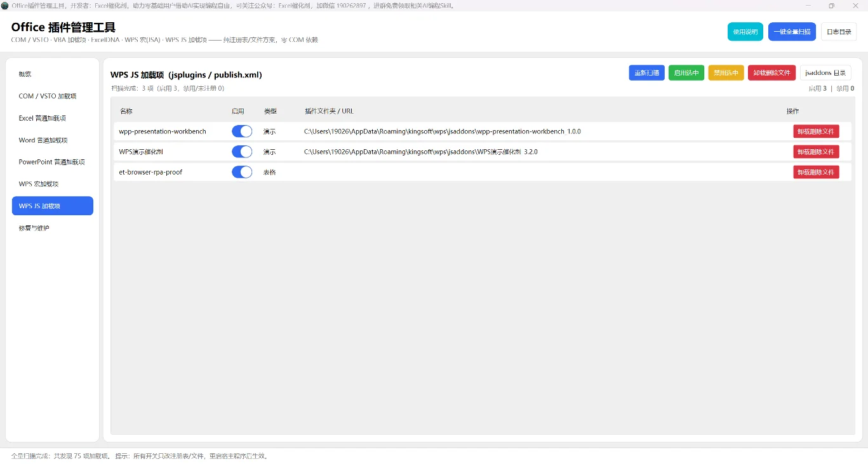The image size is (868, 464).
Task: Select the WPS JS 加载项 sidebar item
Action: click(53, 206)
